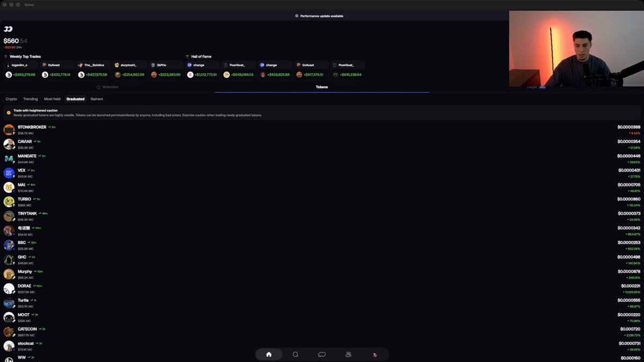The width and height of the screenshot is (644, 362).
Task: Click the TURBO token icon
Action: 9,202
